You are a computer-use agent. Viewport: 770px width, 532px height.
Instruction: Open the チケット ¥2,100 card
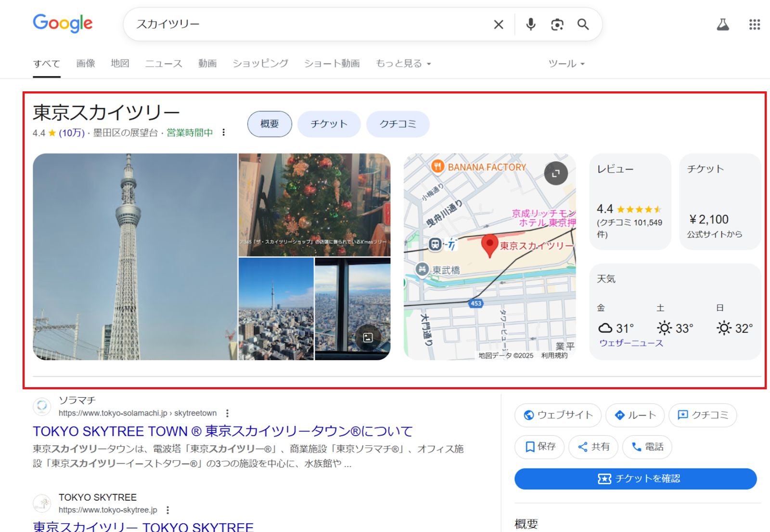point(720,202)
